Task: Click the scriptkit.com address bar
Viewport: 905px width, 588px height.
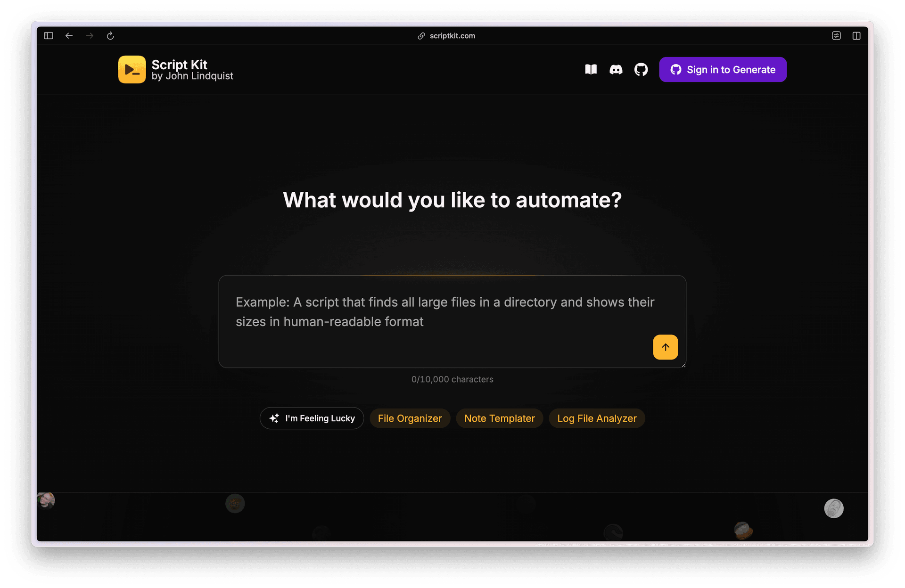Action: [x=452, y=36]
